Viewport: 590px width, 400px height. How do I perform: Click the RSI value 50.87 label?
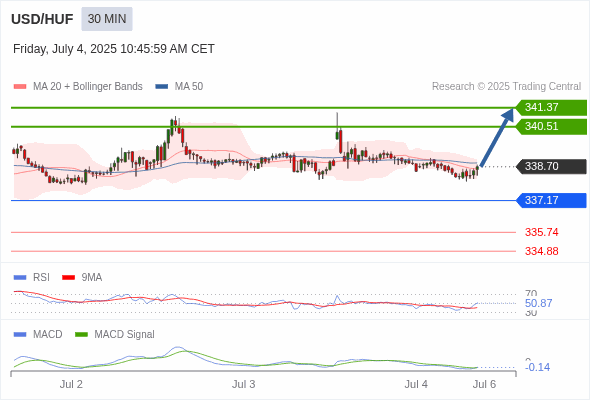click(538, 303)
